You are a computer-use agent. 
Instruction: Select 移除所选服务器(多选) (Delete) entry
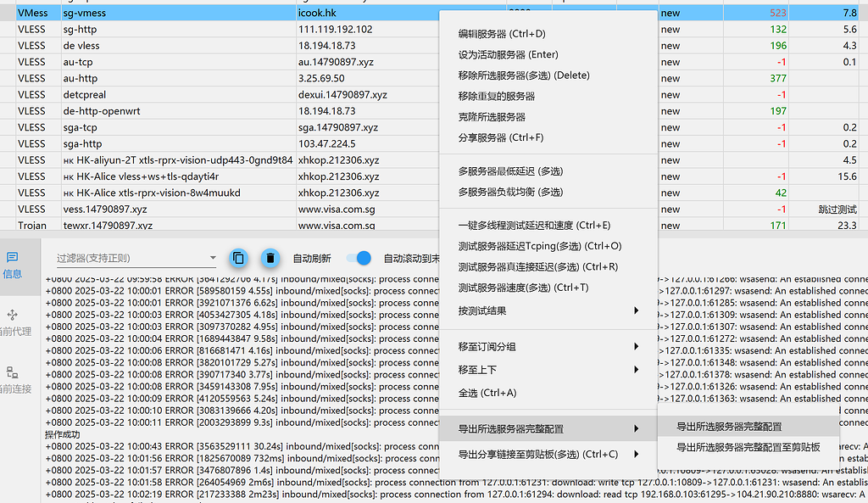(x=548, y=75)
